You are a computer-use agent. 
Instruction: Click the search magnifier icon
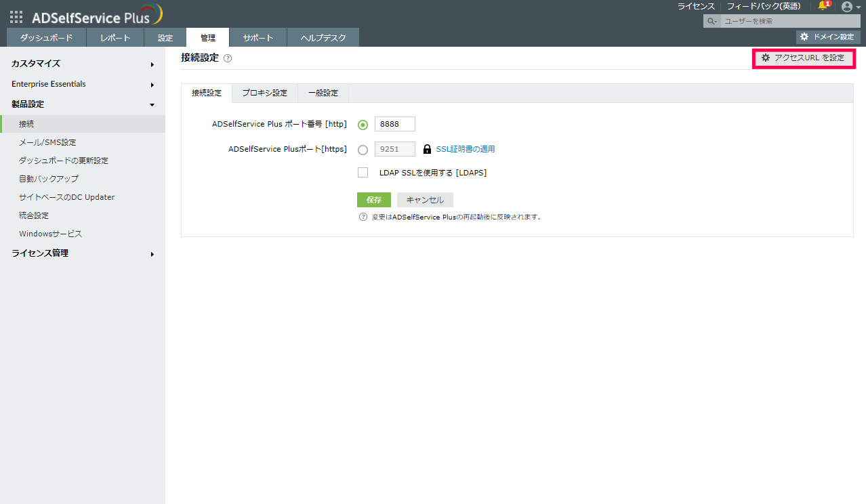tap(712, 22)
